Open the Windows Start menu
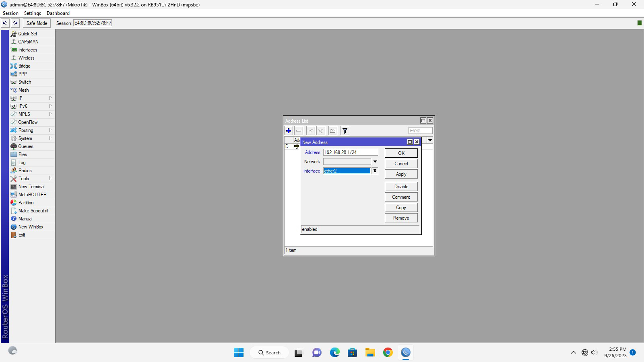 pos(239,352)
